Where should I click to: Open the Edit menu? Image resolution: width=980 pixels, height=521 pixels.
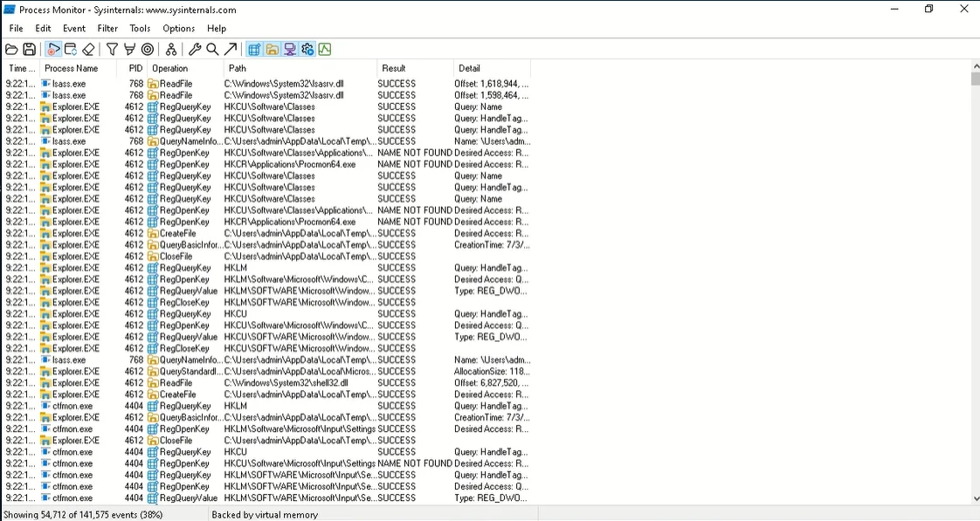pyautogui.click(x=43, y=28)
